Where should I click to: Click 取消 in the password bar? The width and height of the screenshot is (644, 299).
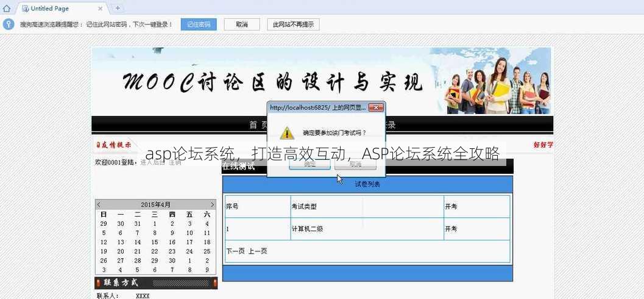242,24
